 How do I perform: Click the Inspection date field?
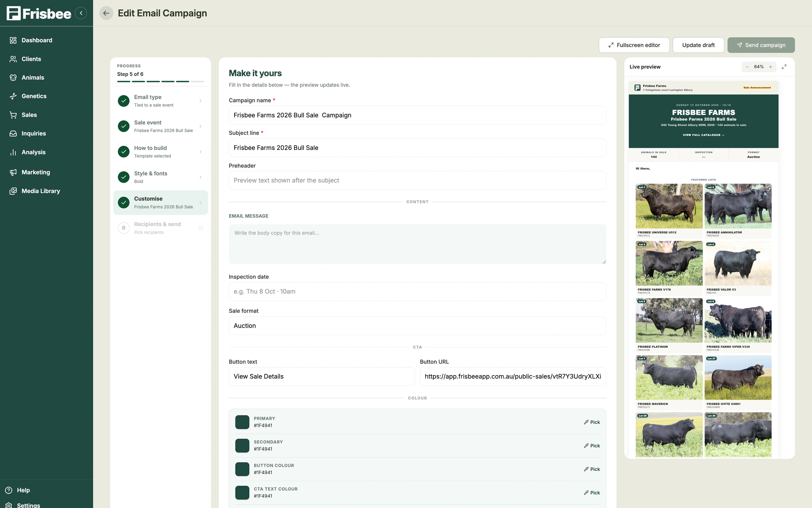coord(417,292)
